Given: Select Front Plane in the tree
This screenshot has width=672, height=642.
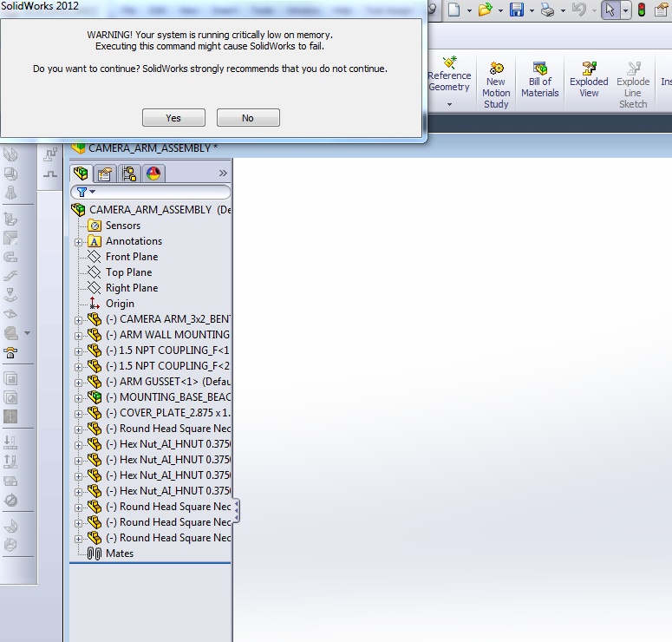Looking at the screenshot, I should click(132, 257).
